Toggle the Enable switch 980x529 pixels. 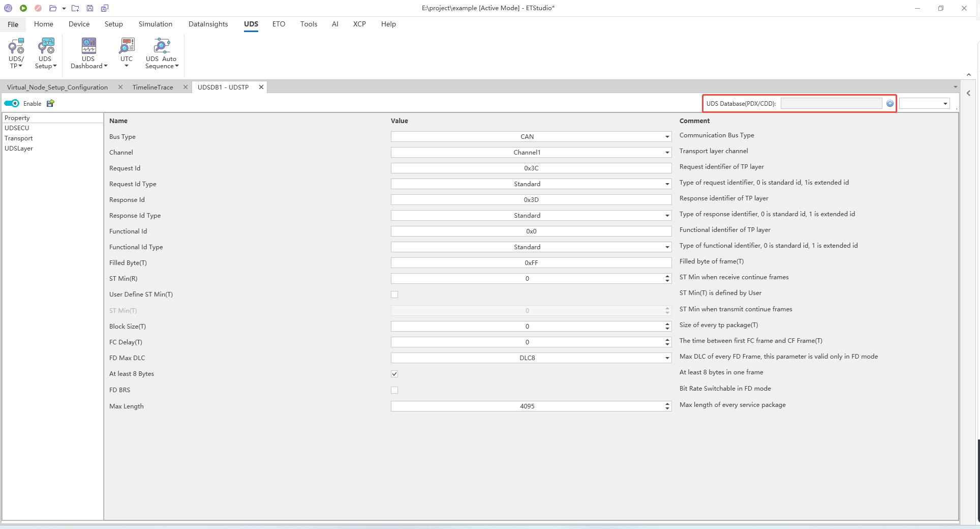point(12,103)
